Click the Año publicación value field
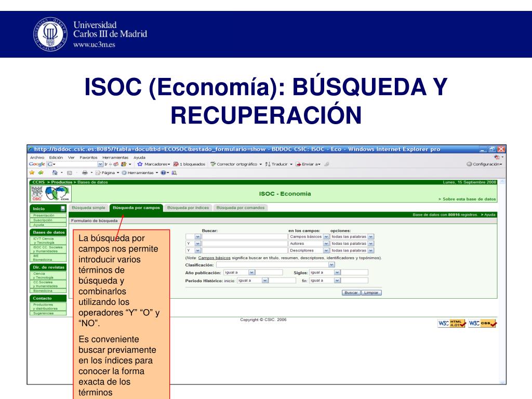The width and height of the screenshot is (532, 399). pyautogui.click(x=269, y=272)
